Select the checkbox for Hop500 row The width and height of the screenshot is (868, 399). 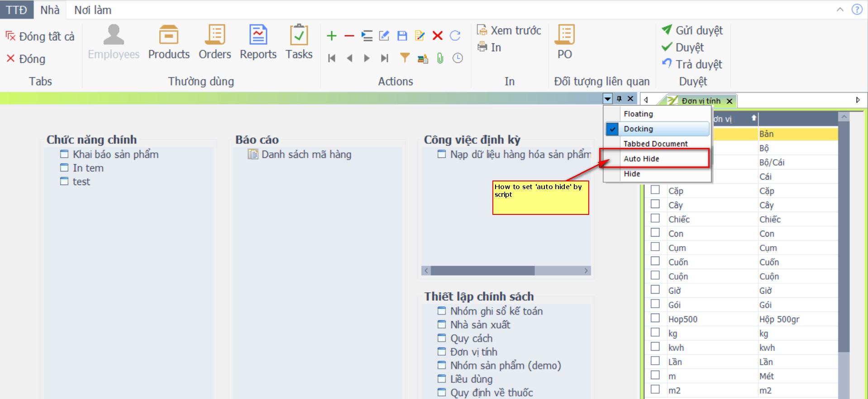click(x=655, y=318)
